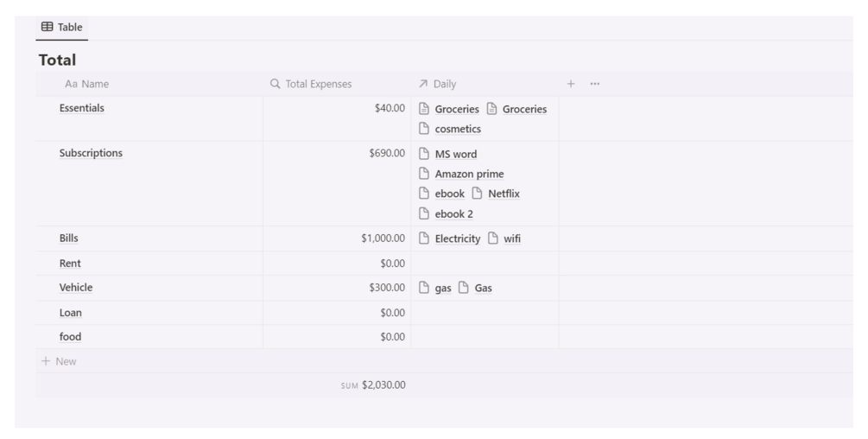This screenshot has width=868, height=439.
Task: Click the ebook 2 page icon
Action: 424,214
